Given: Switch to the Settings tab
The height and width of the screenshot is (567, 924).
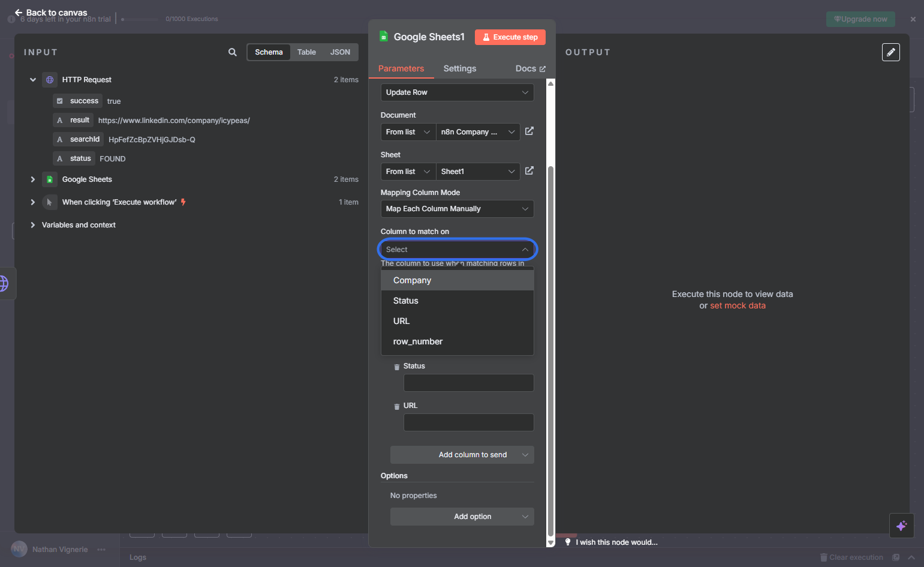Looking at the screenshot, I should pyautogui.click(x=460, y=68).
